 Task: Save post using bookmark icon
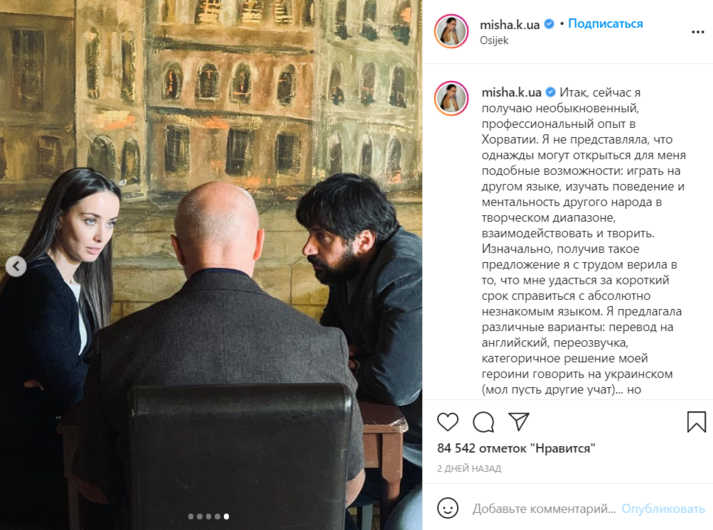(x=696, y=421)
